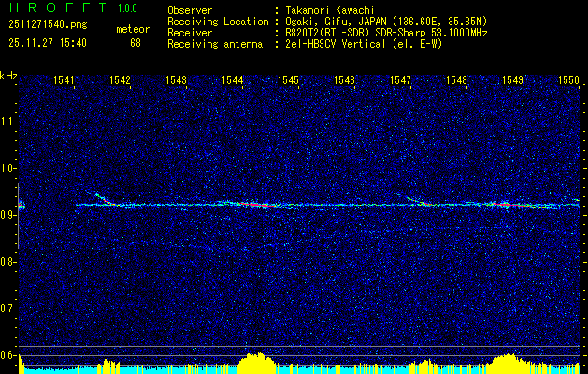This screenshot has height=374, width=588.
Task: Click the 1545 time marker
Action: pyautogui.click(x=288, y=79)
